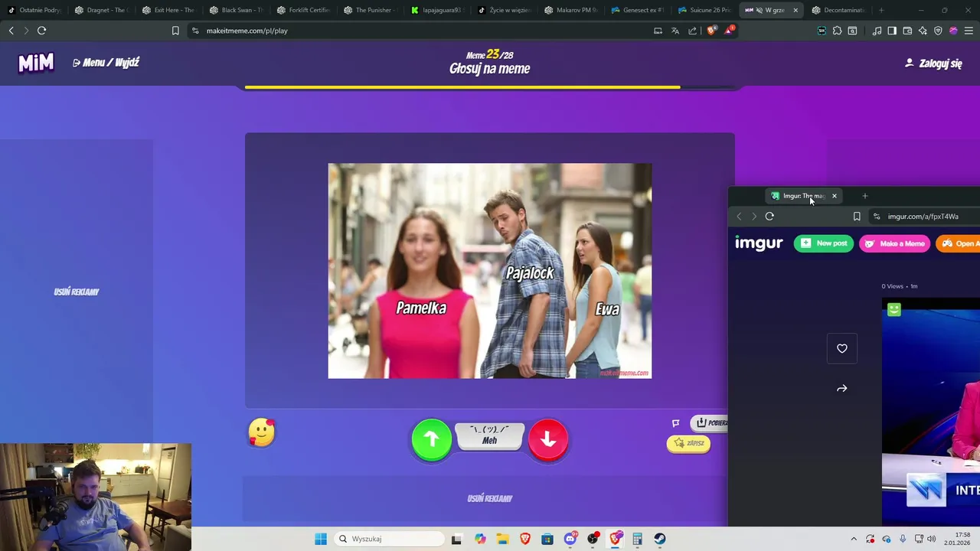Click Make a Meme on imgur

[x=895, y=243]
